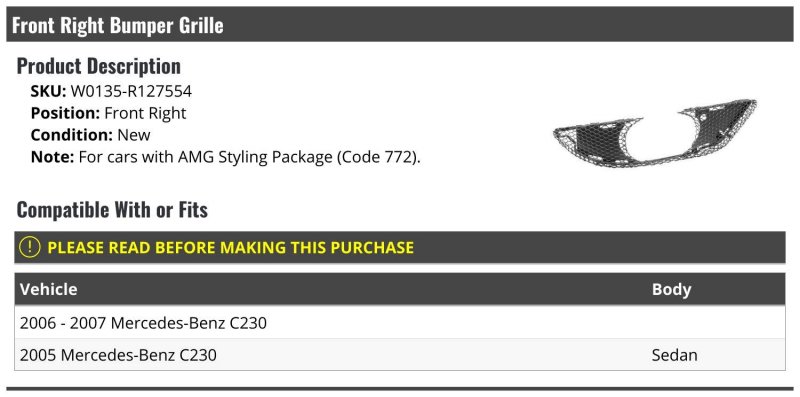Click the SKU label
Image resolution: width=800 pixels, height=397 pixels.
(x=48, y=91)
